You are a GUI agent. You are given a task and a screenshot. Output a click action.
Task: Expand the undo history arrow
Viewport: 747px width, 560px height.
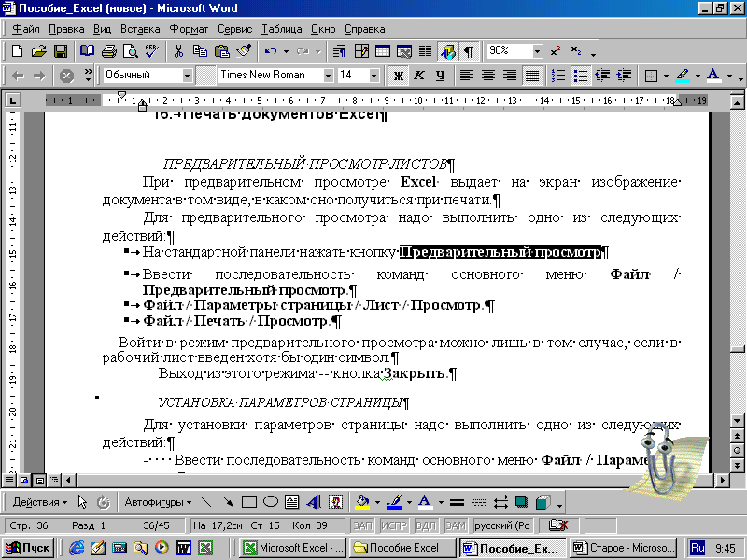pyautogui.click(x=286, y=51)
